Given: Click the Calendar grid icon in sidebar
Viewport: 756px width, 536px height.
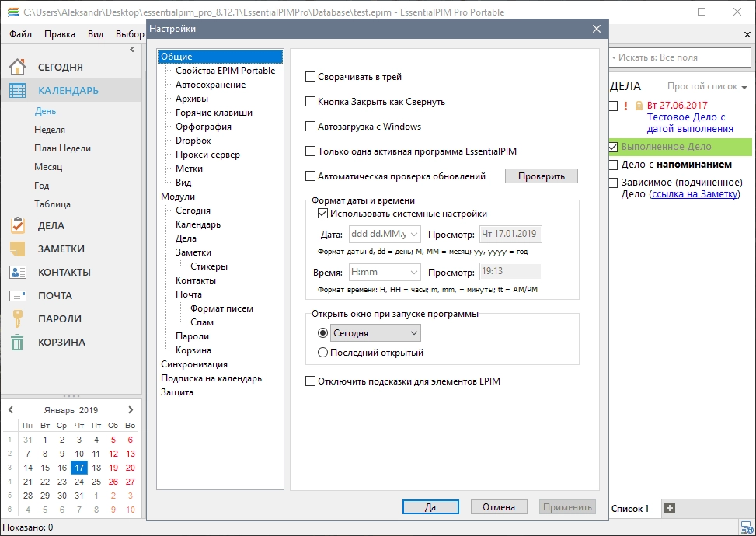Looking at the screenshot, I should (x=17, y=90).
